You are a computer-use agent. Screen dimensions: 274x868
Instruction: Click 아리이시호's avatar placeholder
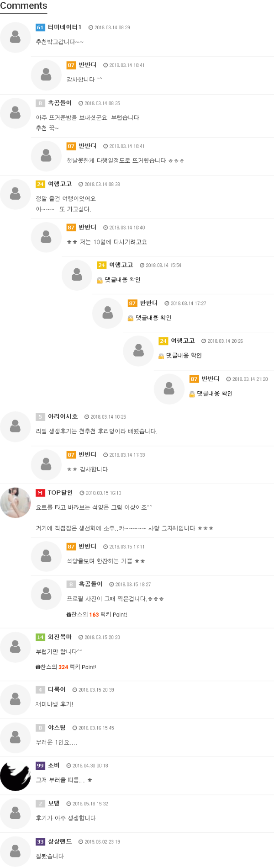[15, 426]
